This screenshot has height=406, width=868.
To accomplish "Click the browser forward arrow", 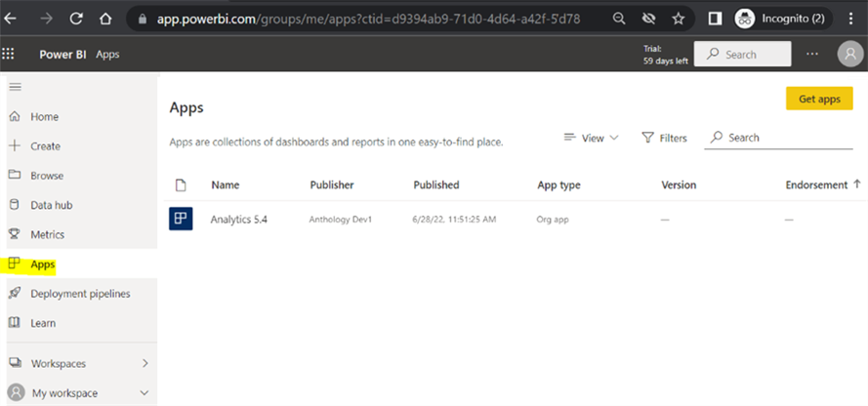I will pos(47,19).
